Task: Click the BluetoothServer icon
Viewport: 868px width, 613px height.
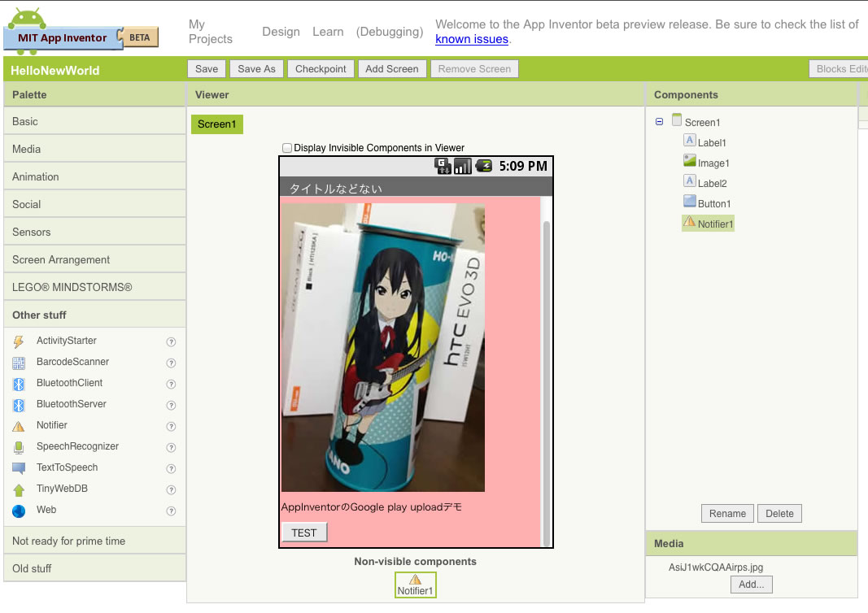Action: pos(19,405)
